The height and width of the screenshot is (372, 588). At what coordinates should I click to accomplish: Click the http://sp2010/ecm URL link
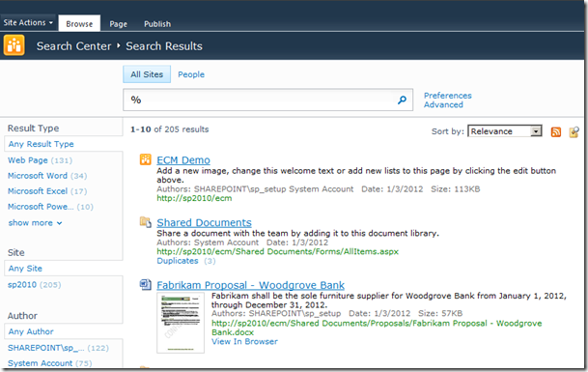pyautogui.click(x=194, y=198)
